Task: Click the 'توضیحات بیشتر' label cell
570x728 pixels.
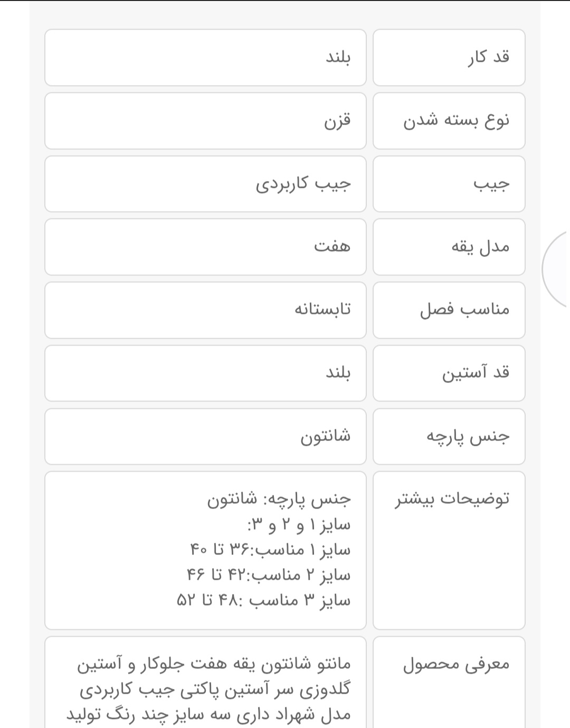Action: point(449,550)
